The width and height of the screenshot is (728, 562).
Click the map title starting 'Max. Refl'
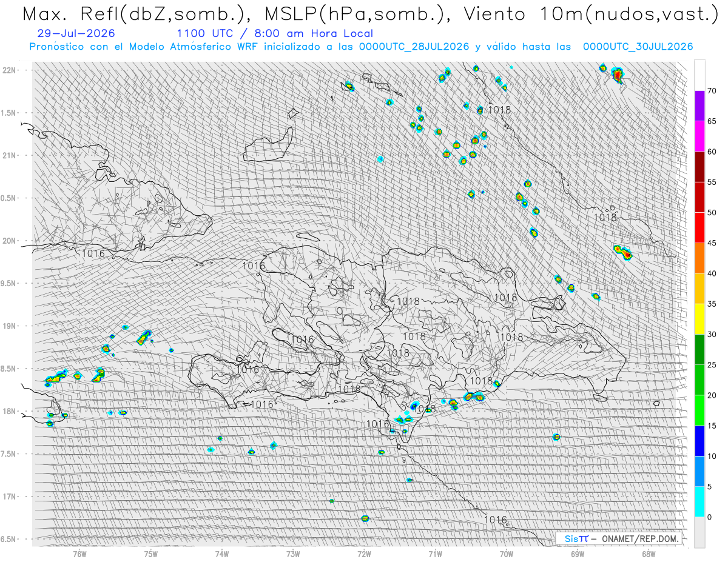click(x=369, y=14)
